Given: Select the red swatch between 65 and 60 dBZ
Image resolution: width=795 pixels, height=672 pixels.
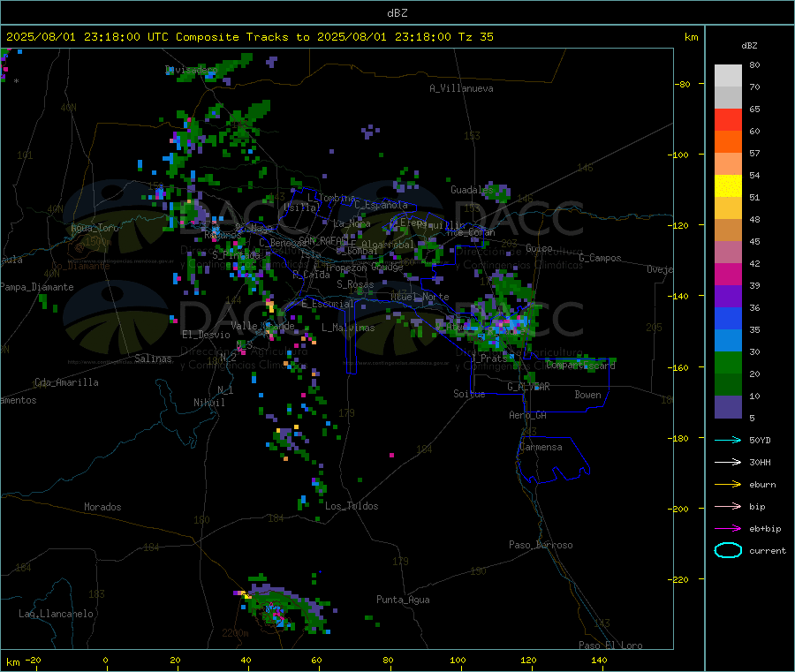Looking at the screenshot, I should click(x=728, y=119).
